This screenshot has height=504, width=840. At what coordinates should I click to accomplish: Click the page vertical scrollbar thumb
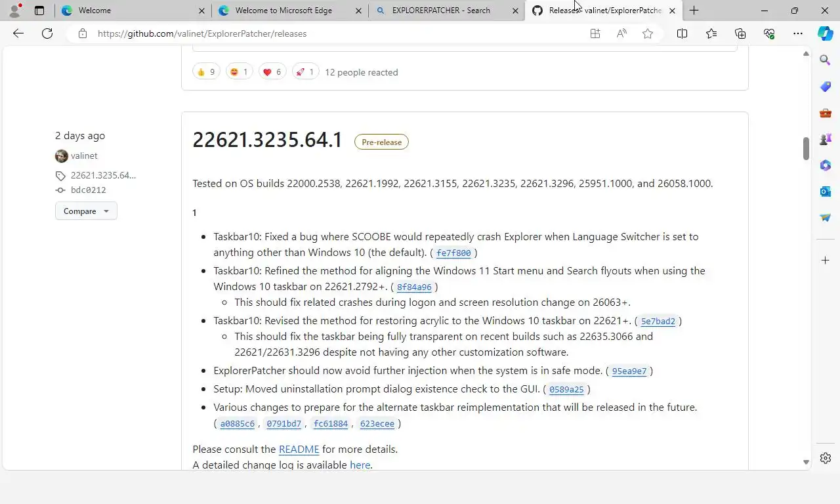click(x=806, y=148)
